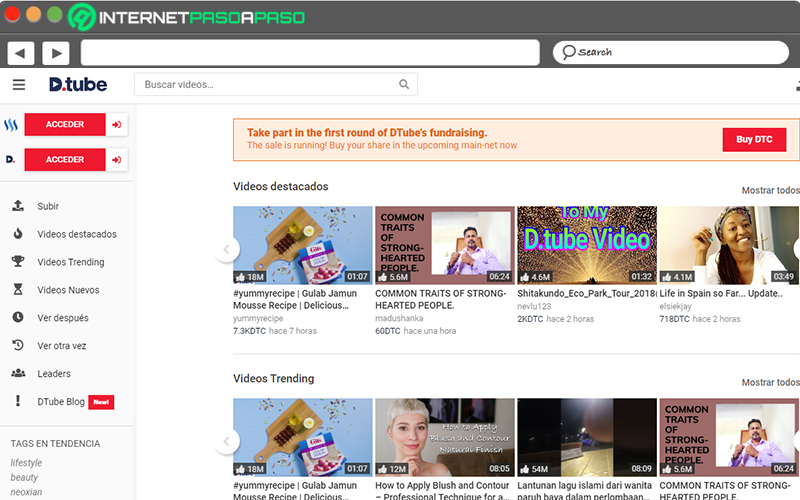Open the Leaders group icon
The height and width of the screenshot is (500, 800).
tap(18, 373)
